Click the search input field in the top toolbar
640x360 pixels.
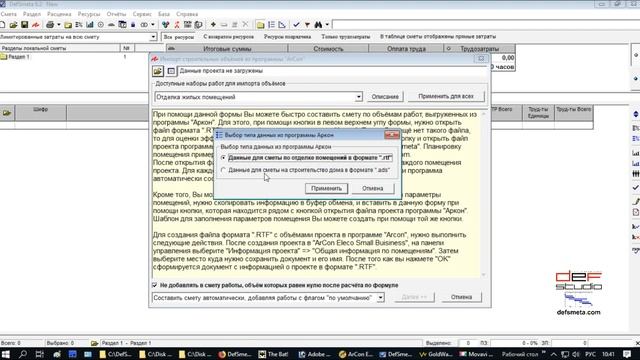pyautogui.click(x=486, y=25)
